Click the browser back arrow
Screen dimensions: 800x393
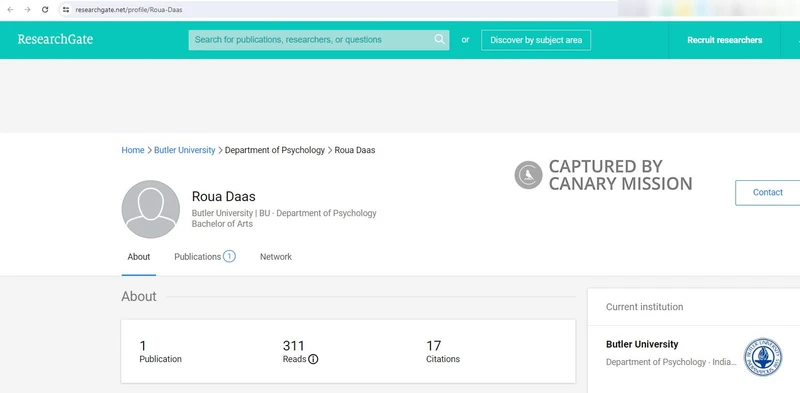10,10
